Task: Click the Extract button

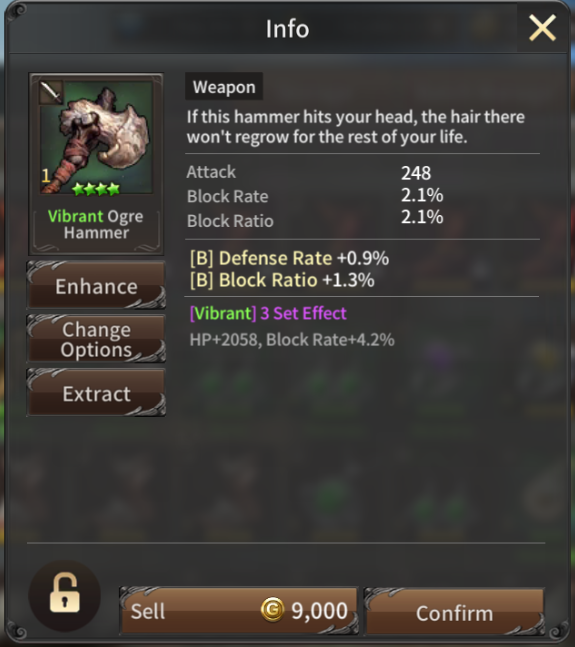Action: 96,393
